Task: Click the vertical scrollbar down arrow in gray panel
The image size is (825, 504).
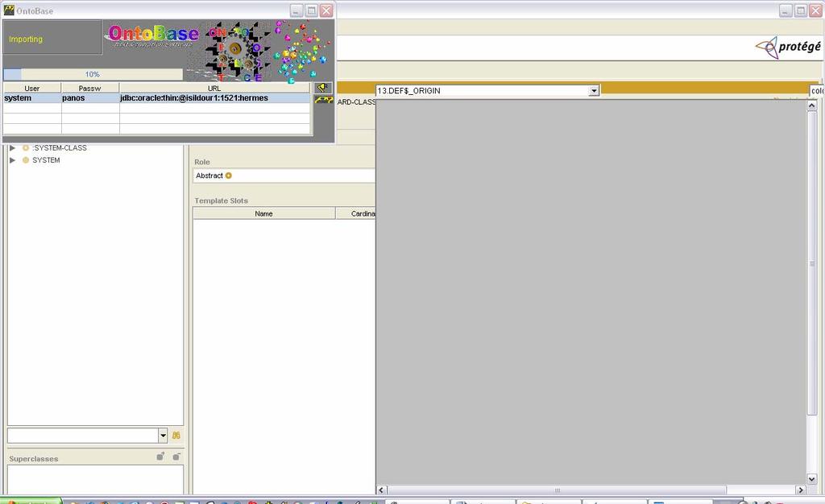Action: (x=812, y=479)
